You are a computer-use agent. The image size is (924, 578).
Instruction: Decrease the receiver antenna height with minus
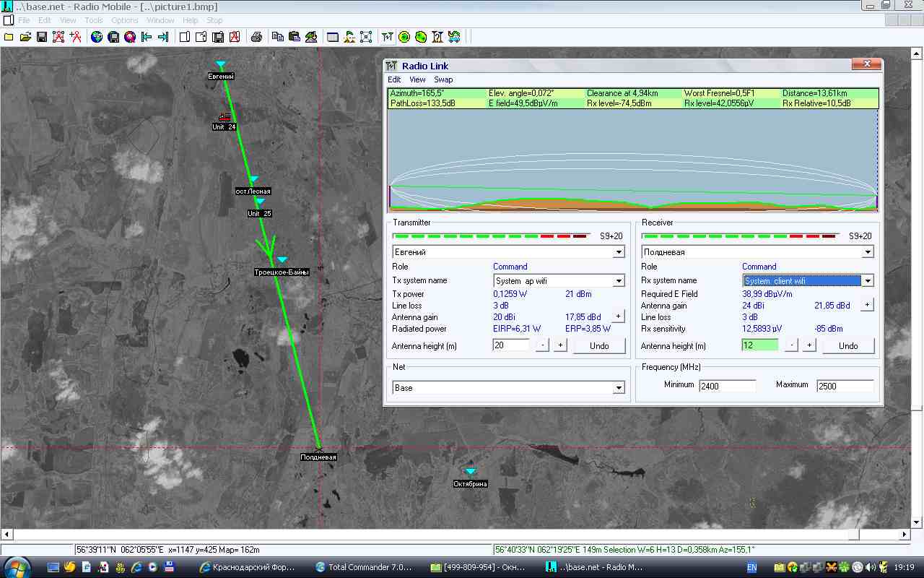point(791,345)
